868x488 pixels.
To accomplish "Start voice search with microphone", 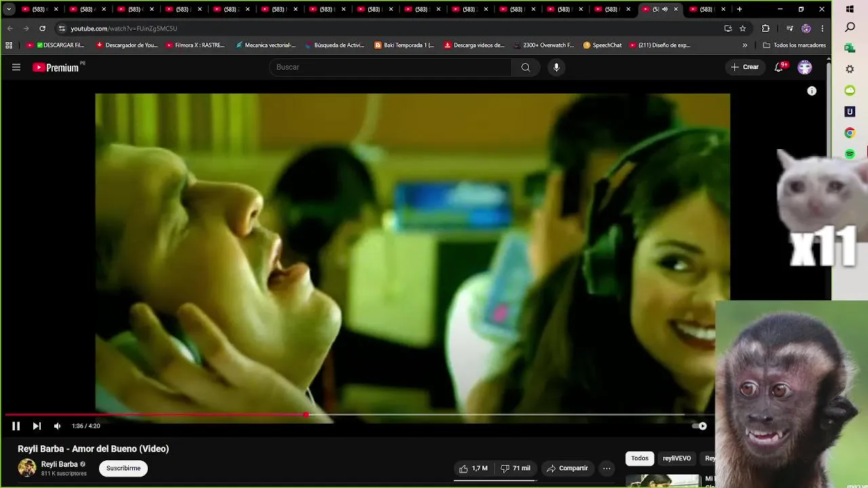I will (556, 67).
